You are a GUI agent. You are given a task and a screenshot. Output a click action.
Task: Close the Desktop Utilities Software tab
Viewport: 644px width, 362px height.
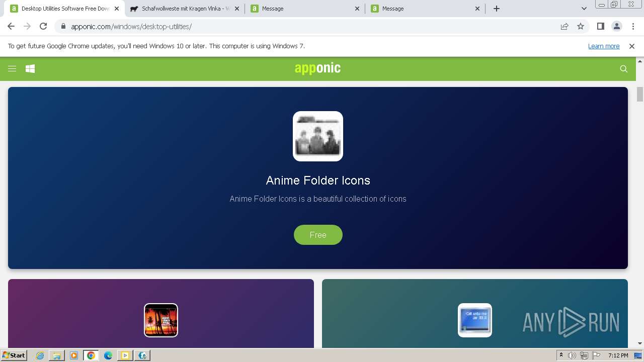pyautogui.click(x=116, y=9)
